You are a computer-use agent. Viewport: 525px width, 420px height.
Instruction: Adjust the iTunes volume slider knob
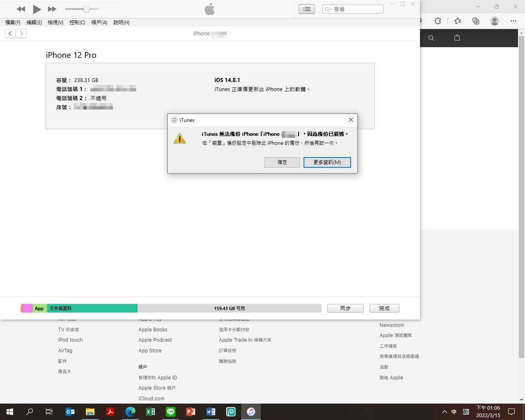pyautogui.click(x=87, y=9)
